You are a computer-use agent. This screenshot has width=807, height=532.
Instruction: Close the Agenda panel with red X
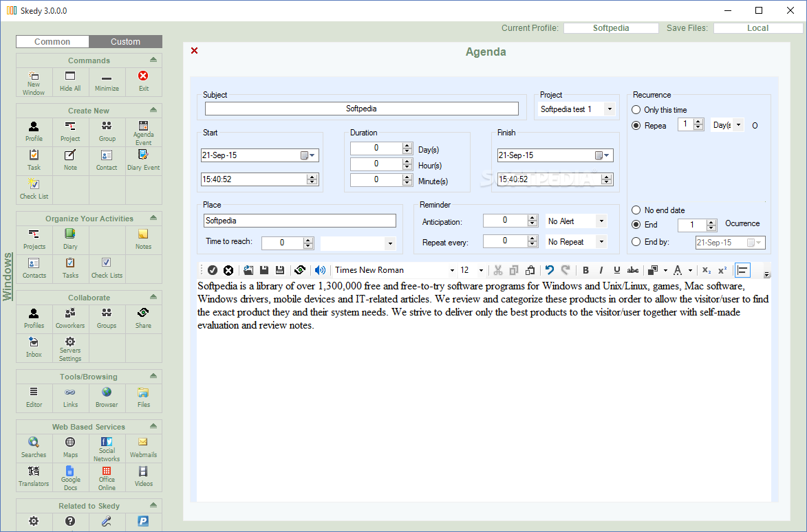[x=195, y=50]
